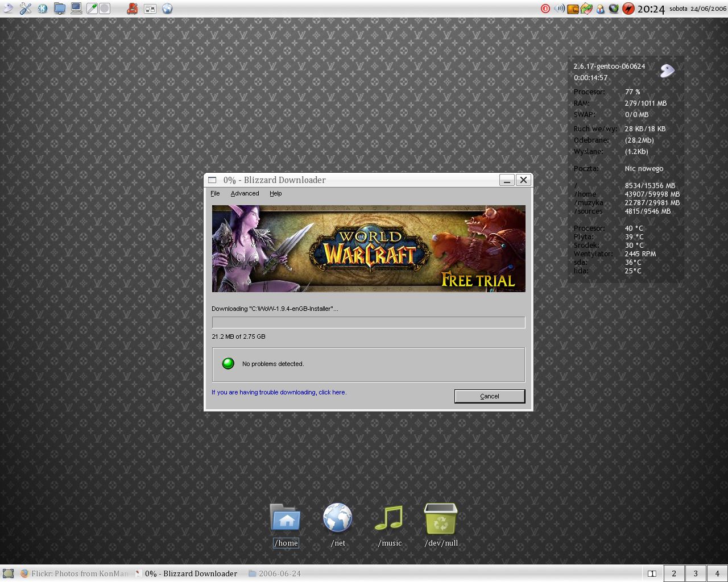Viewport: 728px width, 582px height.
Task: Cancel the WoW download
Action: tap(490, 396)
